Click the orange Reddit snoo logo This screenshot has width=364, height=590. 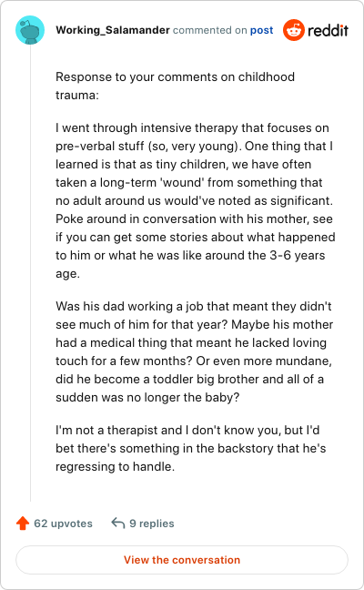(x=294, y=30)
